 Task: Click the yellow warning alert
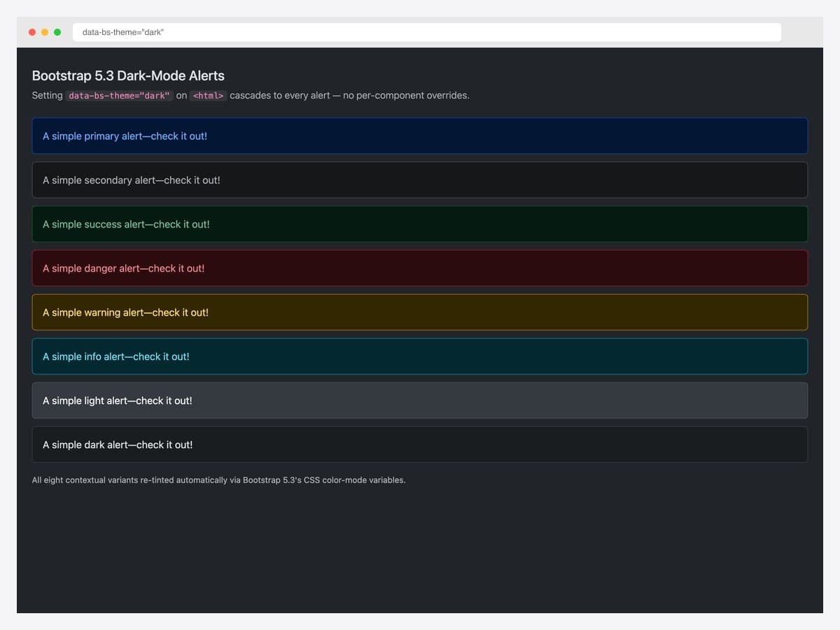pos(420,312)
